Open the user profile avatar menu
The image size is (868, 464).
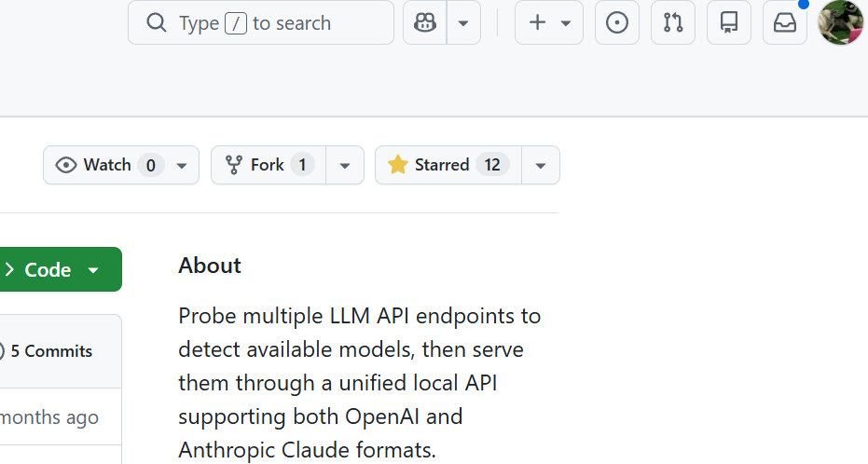840,22
